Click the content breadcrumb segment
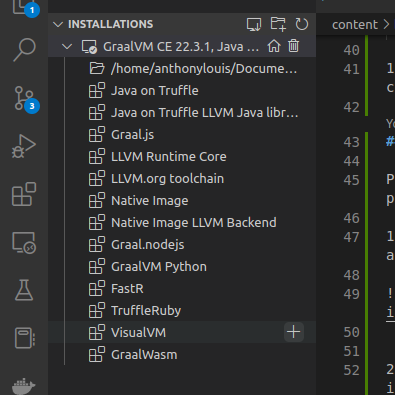Screen dimensions: 395x395 coord(355,24)
